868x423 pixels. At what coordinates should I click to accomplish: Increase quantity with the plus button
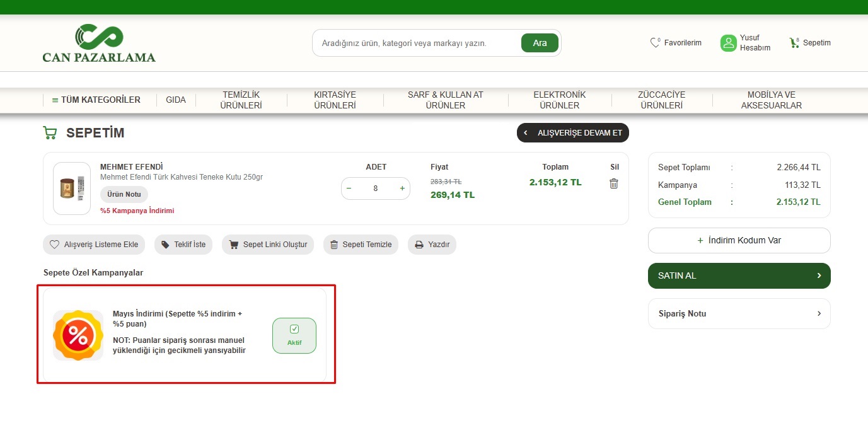pyautogui.click(x=402, y=188)
